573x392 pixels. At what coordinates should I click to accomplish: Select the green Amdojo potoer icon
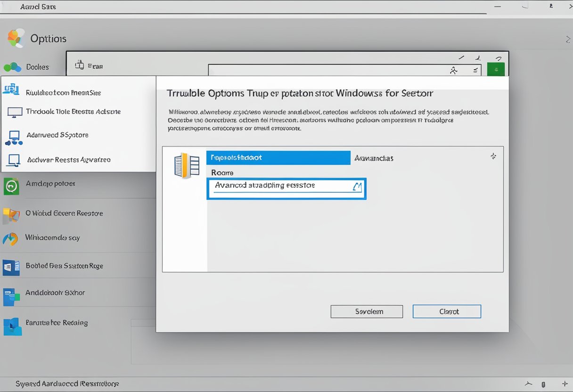coord(11,186)
